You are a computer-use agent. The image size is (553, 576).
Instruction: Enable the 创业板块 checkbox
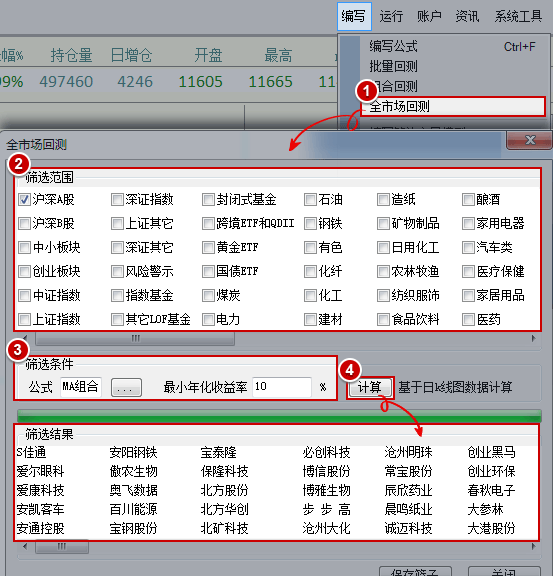point(24,272)
